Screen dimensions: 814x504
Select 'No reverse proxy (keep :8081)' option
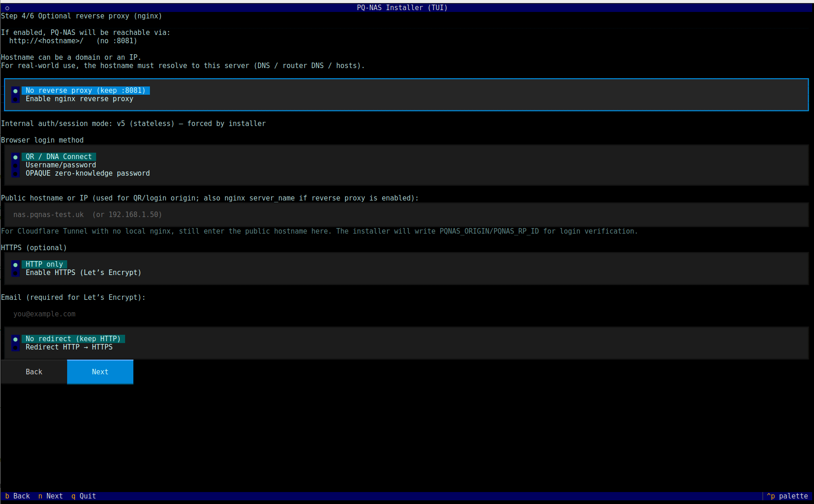[x=81, y=91]
